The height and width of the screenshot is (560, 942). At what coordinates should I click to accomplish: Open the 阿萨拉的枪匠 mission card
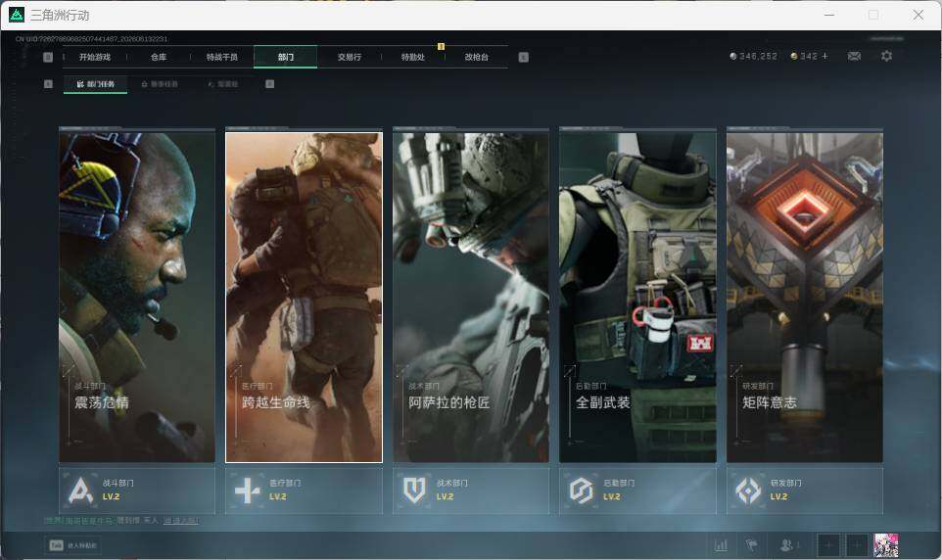[x=471, y=297]
